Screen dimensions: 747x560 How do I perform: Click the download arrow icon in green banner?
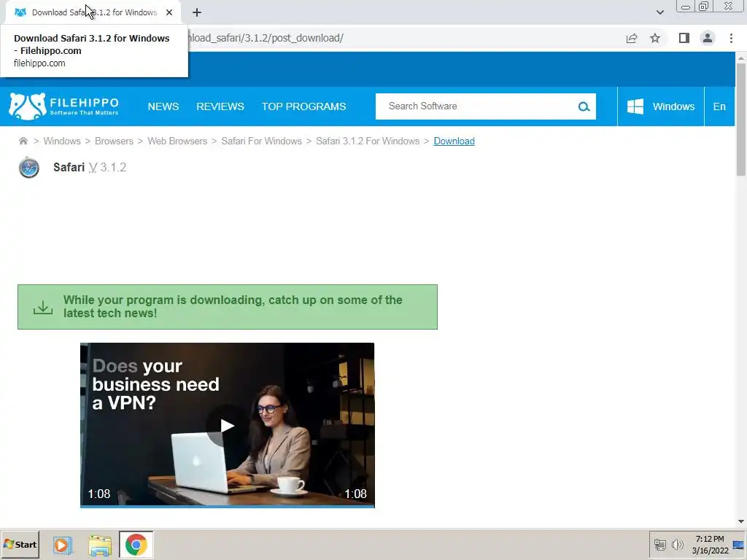pyautogui.click(x=43, y=307)
